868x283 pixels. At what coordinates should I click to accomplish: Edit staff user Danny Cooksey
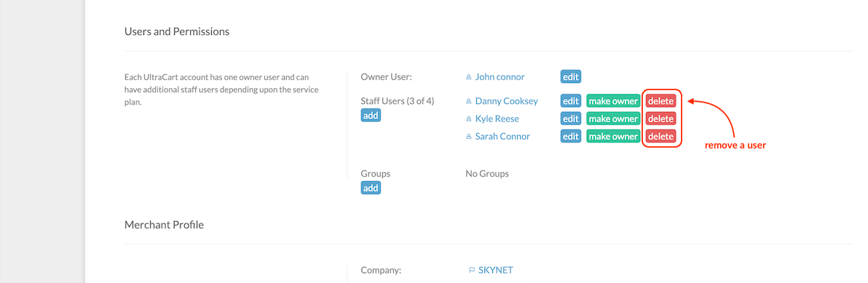click(x=571, y=101)
